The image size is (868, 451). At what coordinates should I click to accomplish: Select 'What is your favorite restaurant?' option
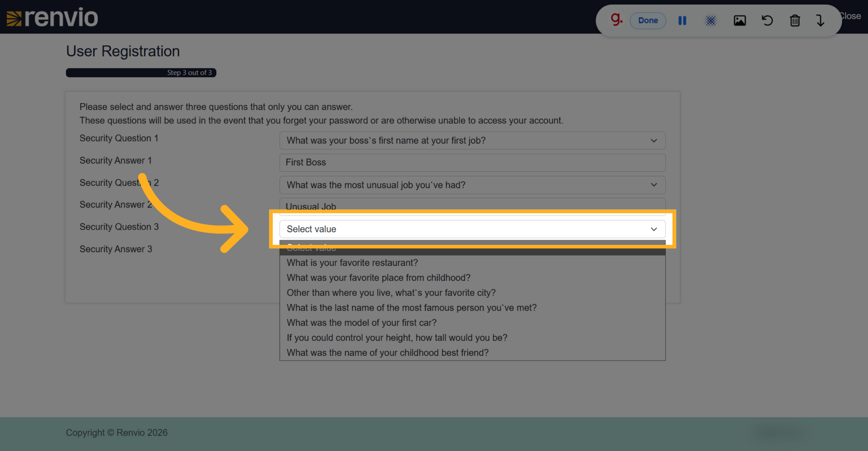472,263
